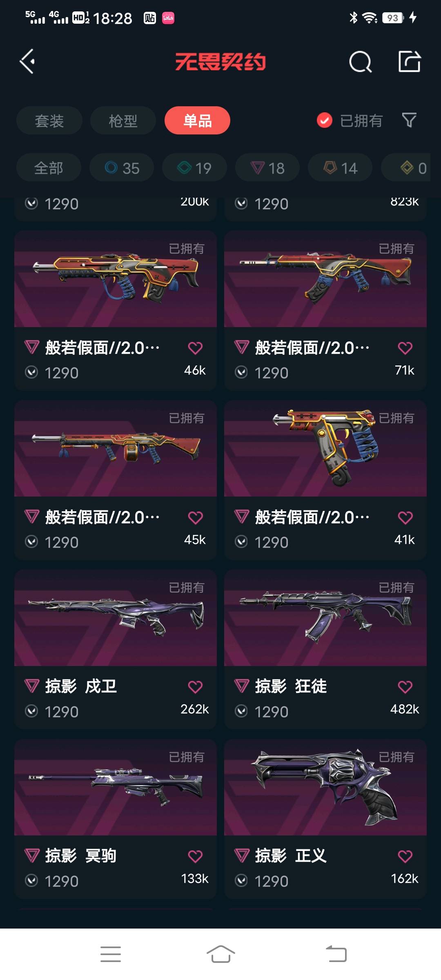Filter by pink tier 18 chip
This screenshot has height=980, width=441.
pyautogui.click(x=267, y=167)
